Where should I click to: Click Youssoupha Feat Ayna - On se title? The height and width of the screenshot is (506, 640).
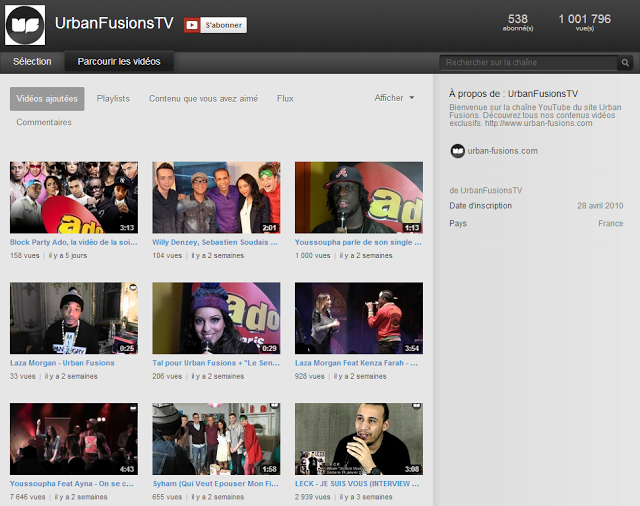tap(71, 484)
